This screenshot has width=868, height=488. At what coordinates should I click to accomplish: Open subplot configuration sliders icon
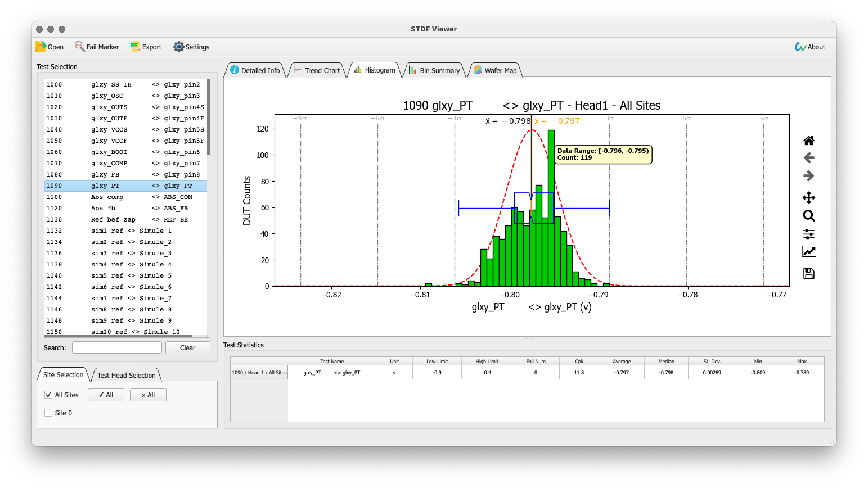click(809, 234)
